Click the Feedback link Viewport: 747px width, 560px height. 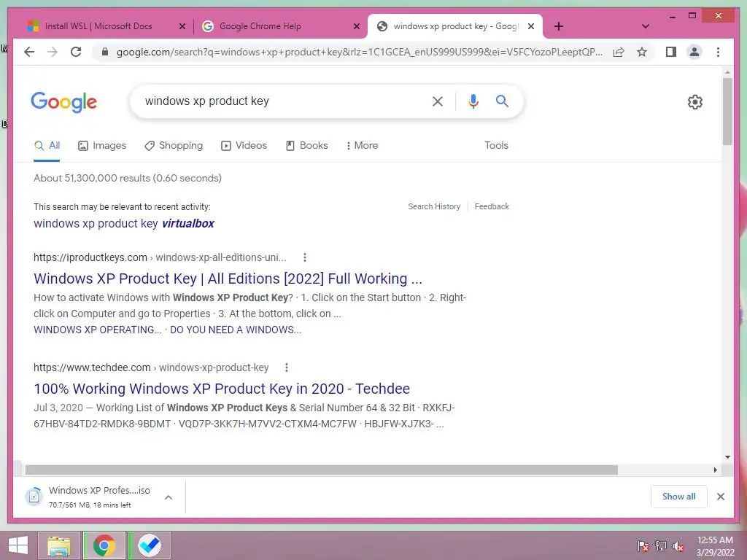pos(492,206)
